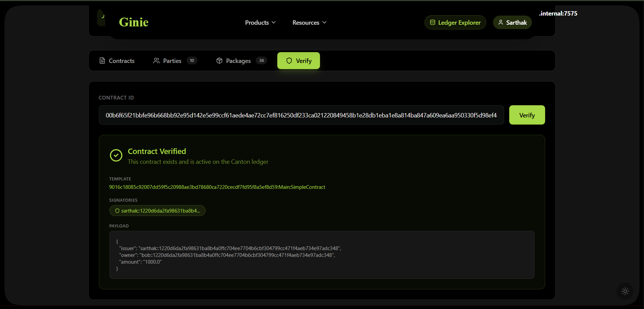
Task: Click the sarthak signatory chip
Action: pyautogui.click(x=157, y=211)
